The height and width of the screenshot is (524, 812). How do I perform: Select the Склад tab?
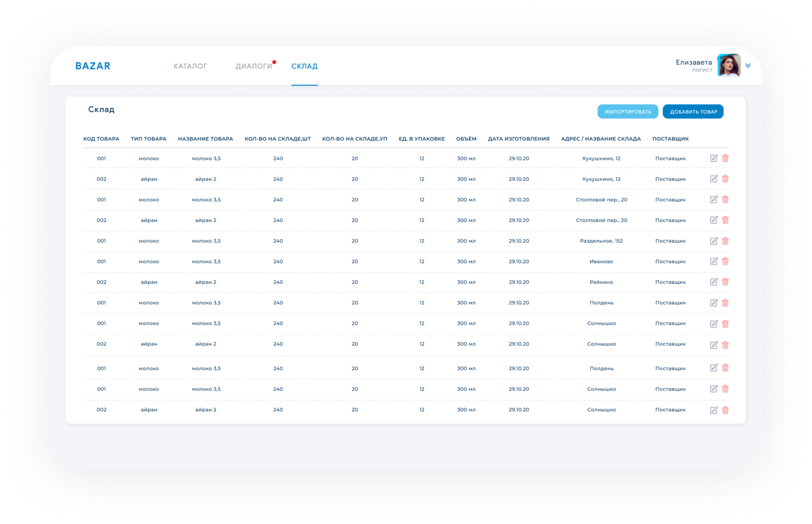pyautogui.click(x=304, y=66)
